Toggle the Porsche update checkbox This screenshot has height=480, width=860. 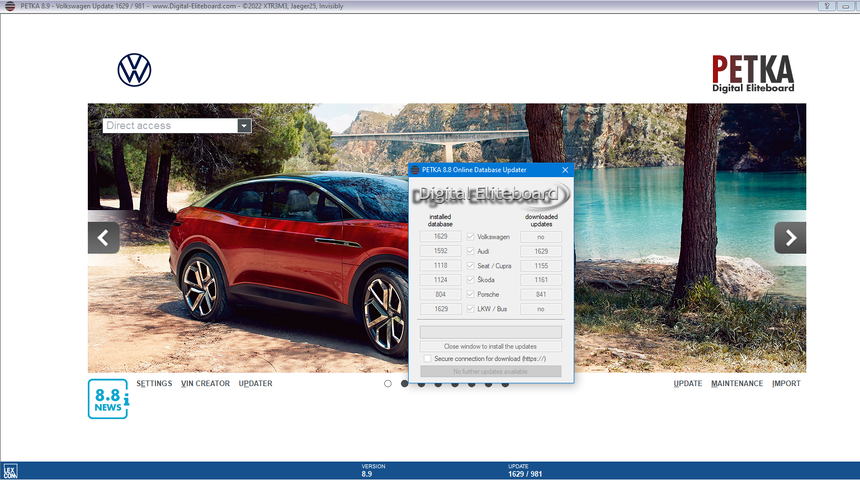click(470, 295)
